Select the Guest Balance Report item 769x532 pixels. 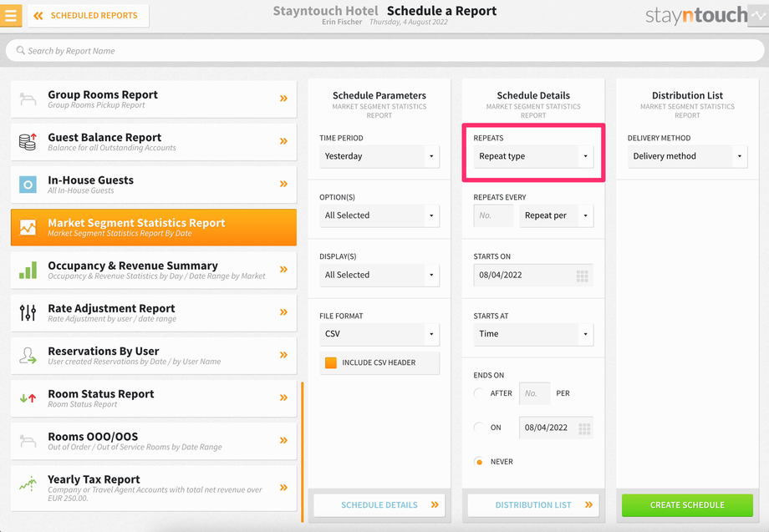pos(154,142)
